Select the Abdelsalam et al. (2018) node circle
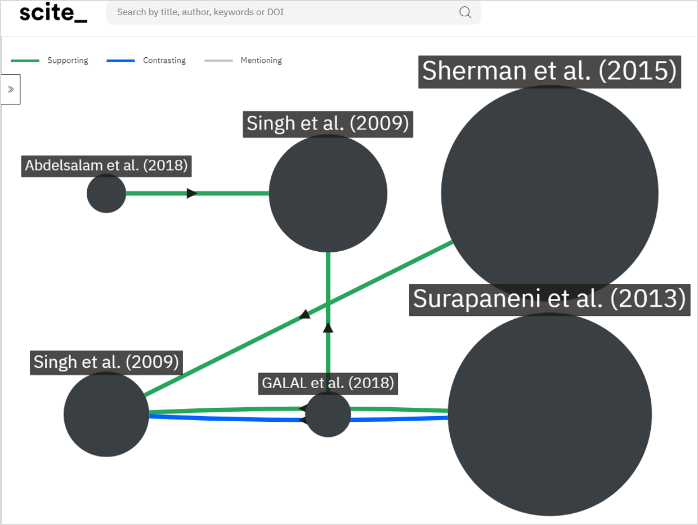The width and height of the screenshot is (698, 525). [106, 193]
